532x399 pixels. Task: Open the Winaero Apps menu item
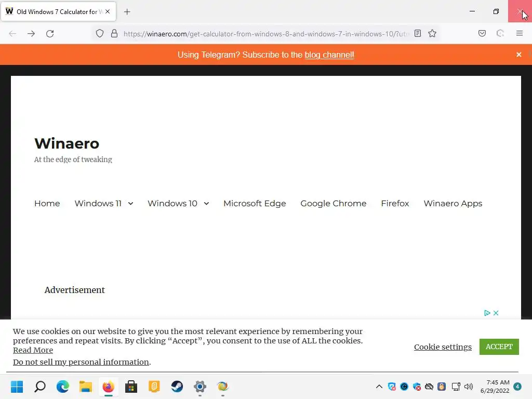tap(453, 203)
